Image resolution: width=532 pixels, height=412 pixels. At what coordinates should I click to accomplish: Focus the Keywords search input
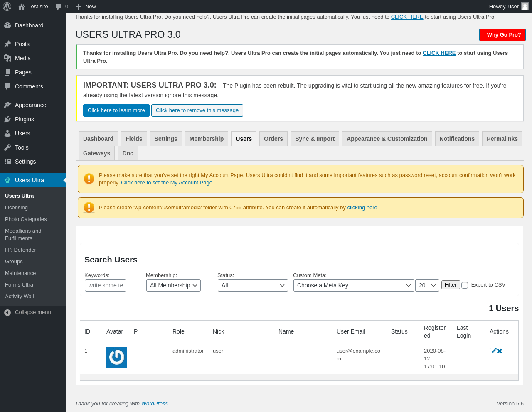pos(106,285)
